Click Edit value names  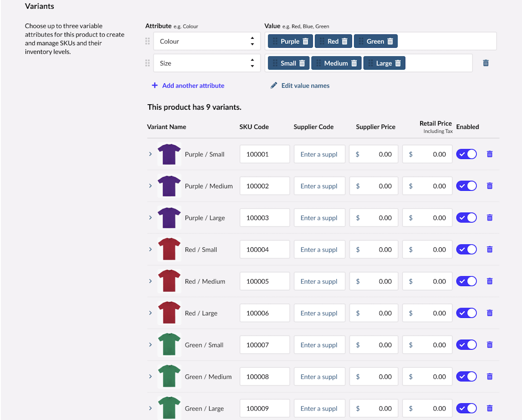click(x=305, y=85)
